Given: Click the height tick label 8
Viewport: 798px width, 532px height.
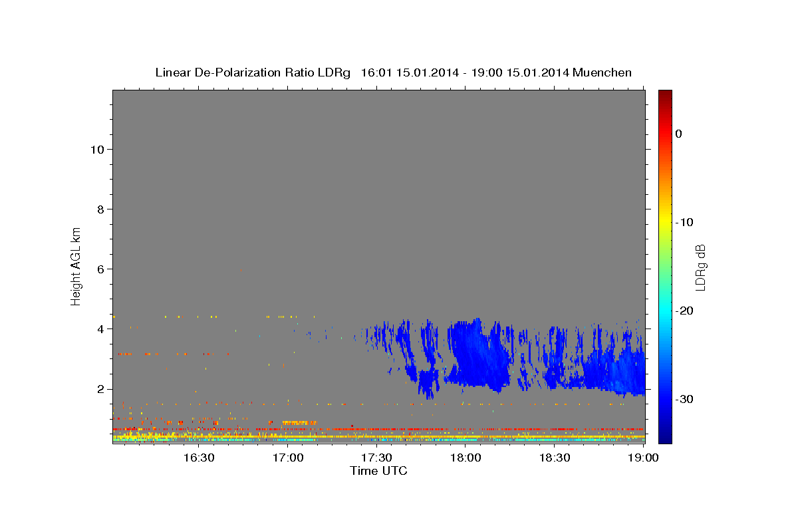Looking at the screenshot, I should (100, 209).
